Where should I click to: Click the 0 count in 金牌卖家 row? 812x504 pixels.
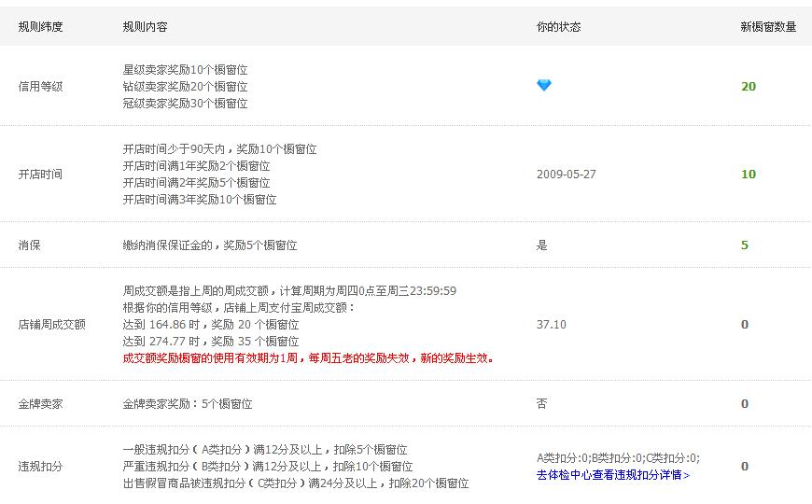(745, 403)
